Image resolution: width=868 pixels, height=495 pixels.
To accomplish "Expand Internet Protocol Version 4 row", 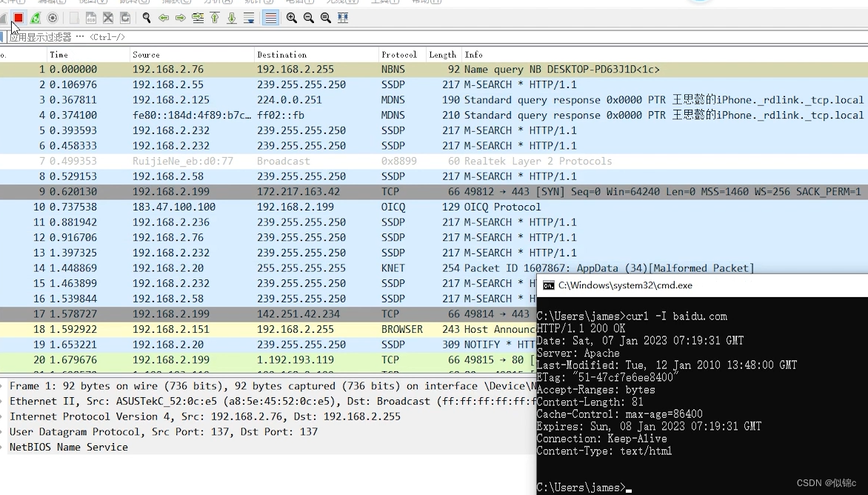I will [268, 416].
